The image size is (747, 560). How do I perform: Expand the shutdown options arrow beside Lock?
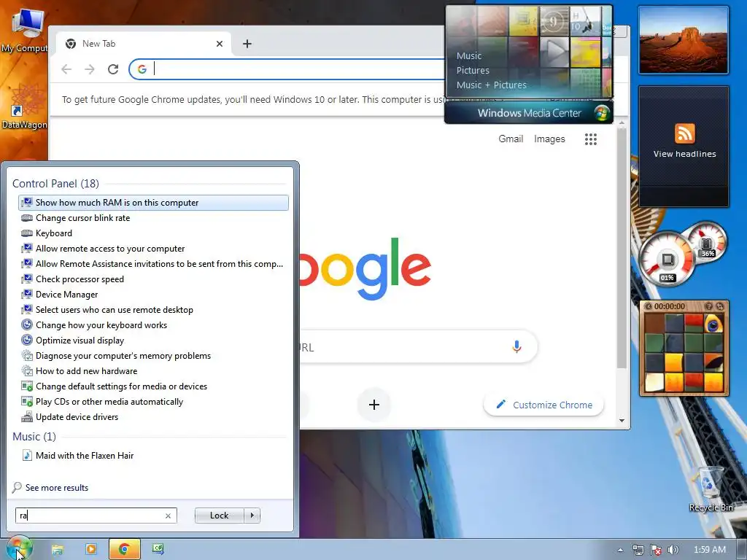(x=252, y=516)
